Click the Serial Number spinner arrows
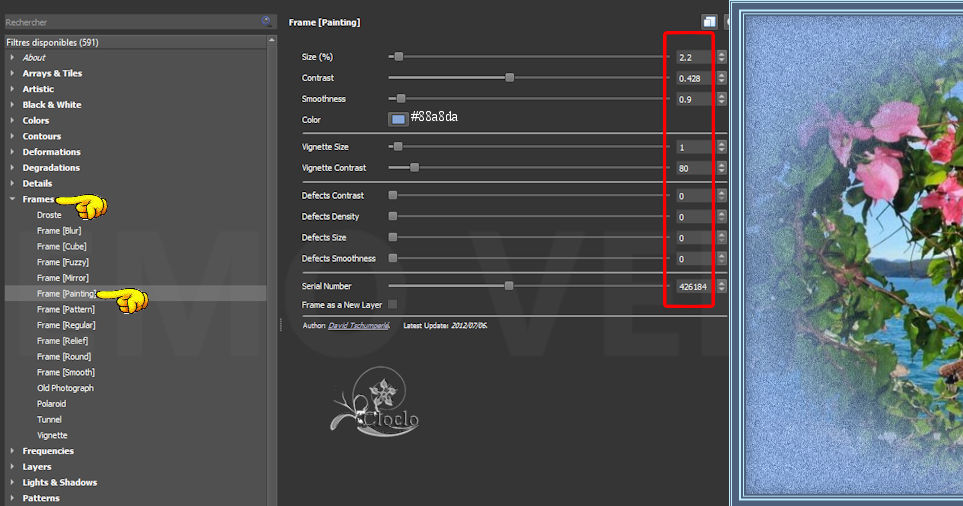 (x=721, y=286)
